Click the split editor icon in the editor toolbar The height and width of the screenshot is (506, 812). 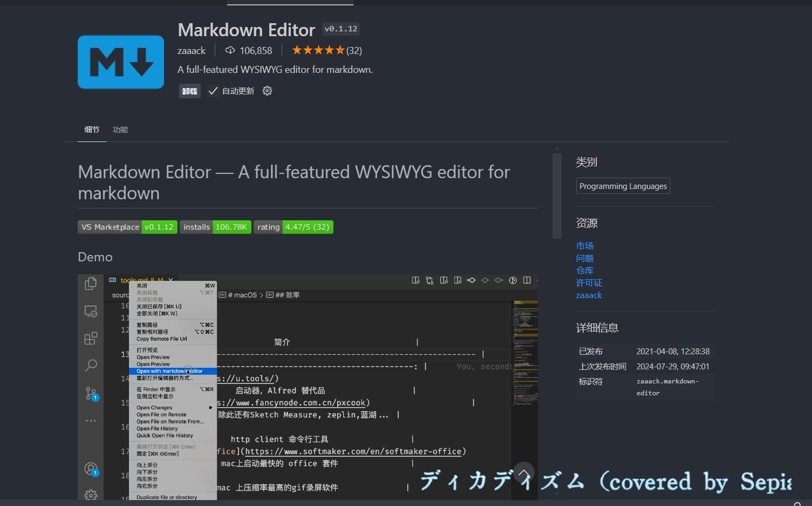tap(527, 280)
